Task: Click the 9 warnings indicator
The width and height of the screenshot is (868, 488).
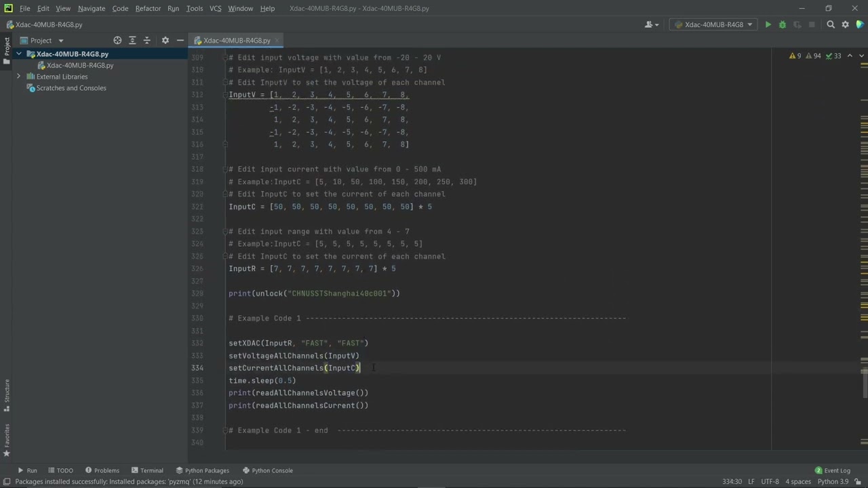Action: point(794,56)
